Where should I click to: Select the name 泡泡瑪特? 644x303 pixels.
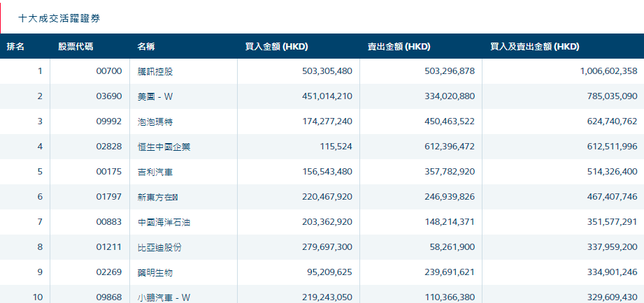(155, 121)
